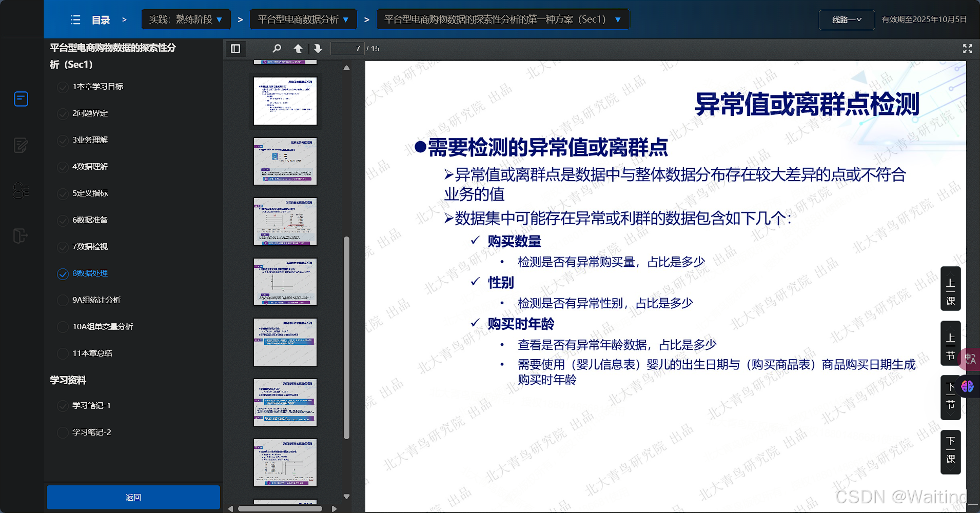Click the 有效期至2025年10月5日 text

[924, 19]
